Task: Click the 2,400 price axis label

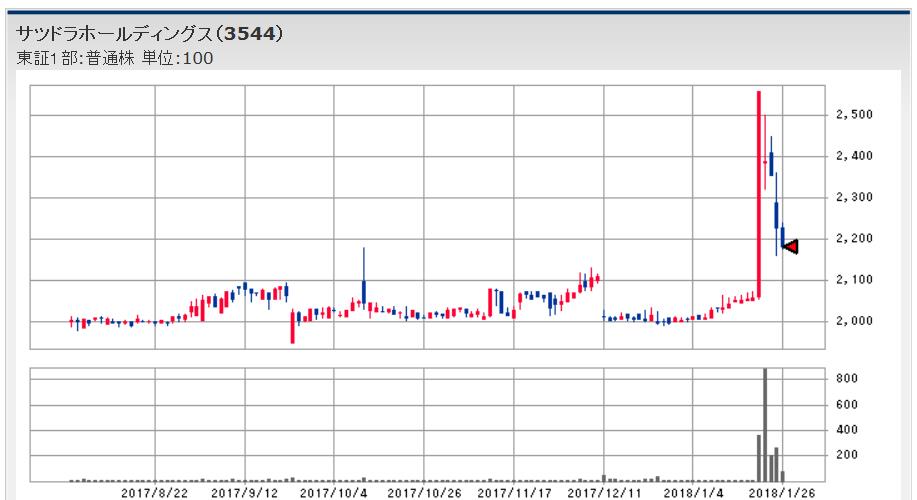Action: (854, 156)
